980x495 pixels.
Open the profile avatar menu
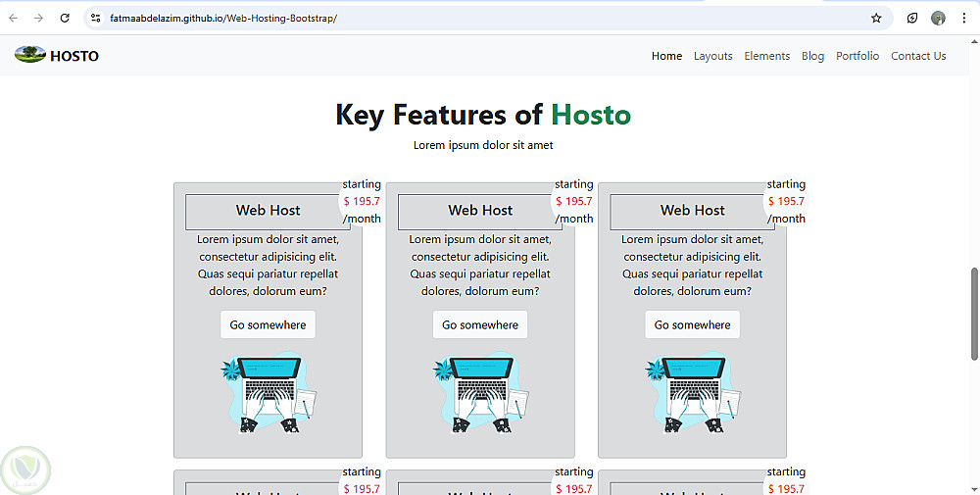(938, 18)
